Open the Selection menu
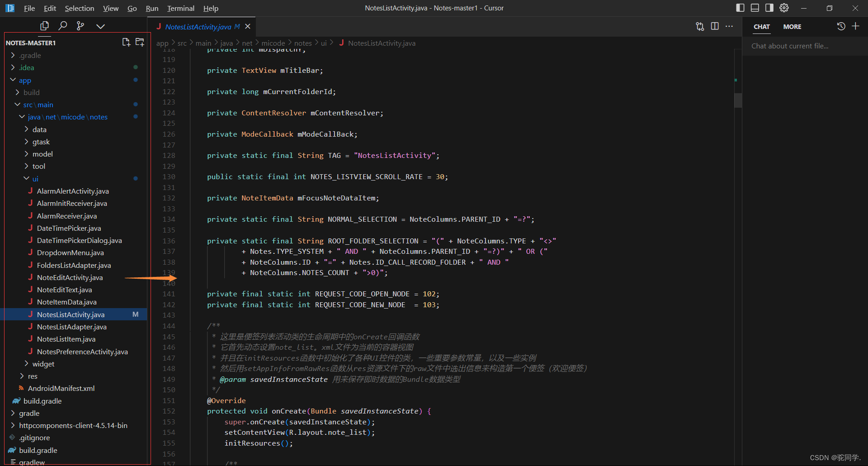 click(80, 8)
